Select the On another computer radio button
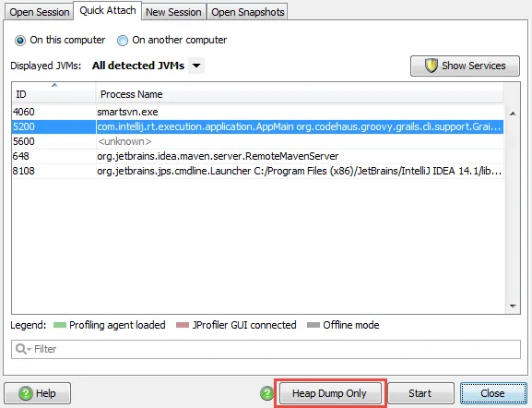This screenshot has width=532, height=408. click(123, 41)
